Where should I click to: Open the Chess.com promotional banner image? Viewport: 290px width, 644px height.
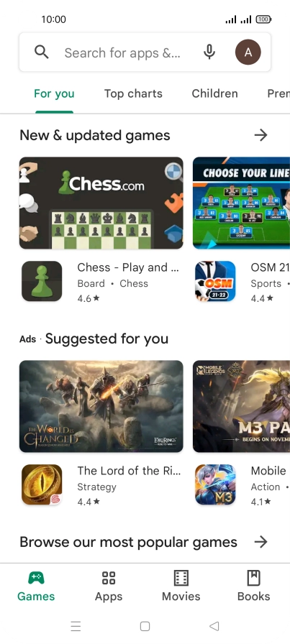[101, 203]
